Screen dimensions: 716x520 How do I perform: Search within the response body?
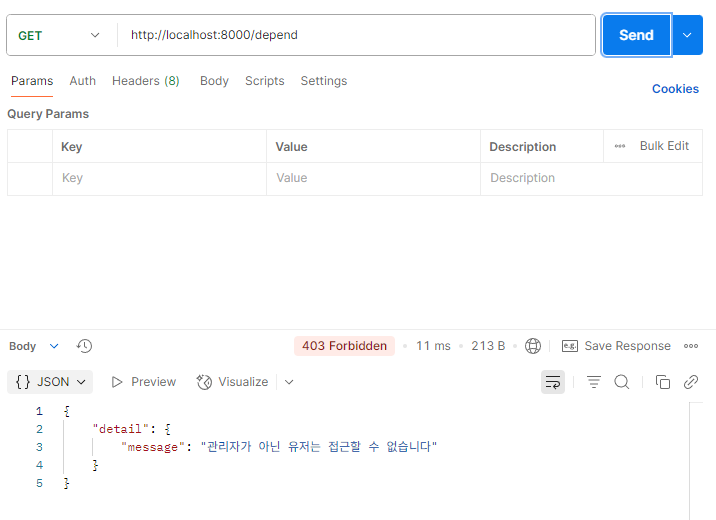coord(621,382)
